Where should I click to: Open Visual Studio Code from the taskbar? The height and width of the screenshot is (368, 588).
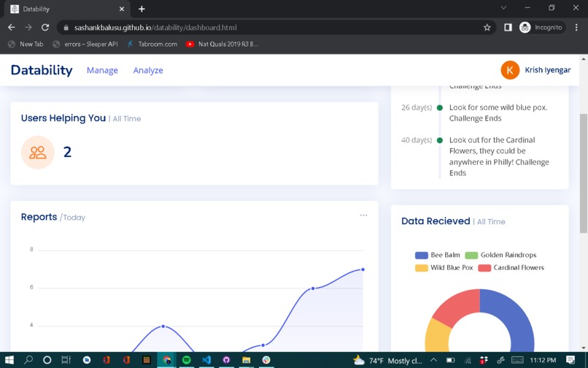(206, 360)
